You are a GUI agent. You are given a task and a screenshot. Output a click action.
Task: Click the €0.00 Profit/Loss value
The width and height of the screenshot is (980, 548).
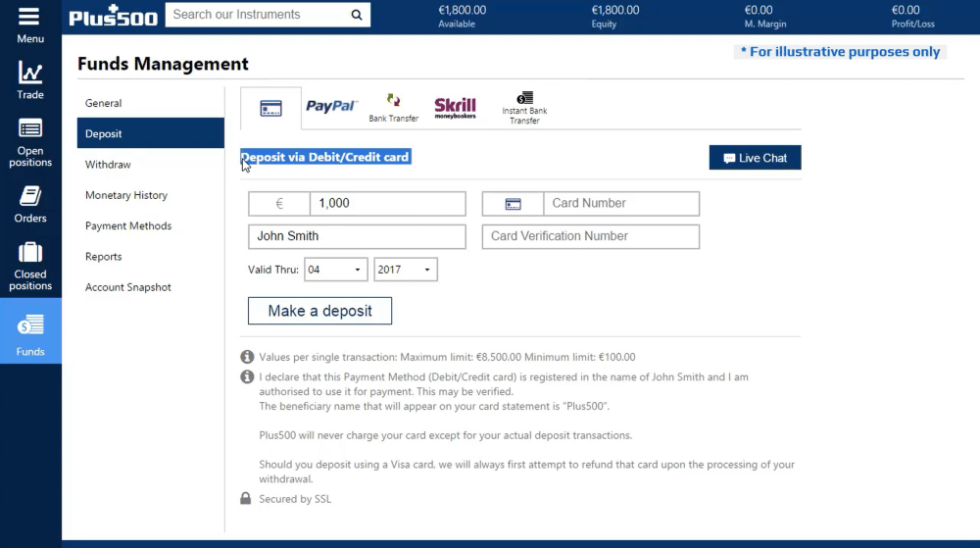coord(906,10)
